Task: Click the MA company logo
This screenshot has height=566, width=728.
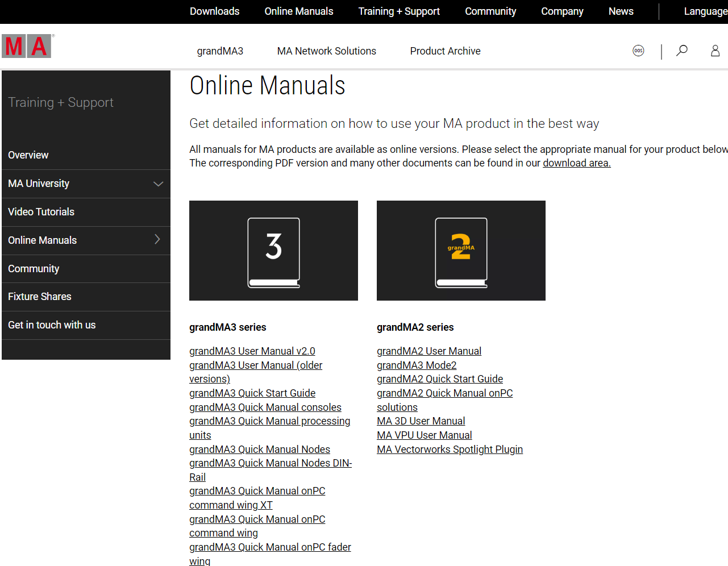Action: tap(27, 46)
